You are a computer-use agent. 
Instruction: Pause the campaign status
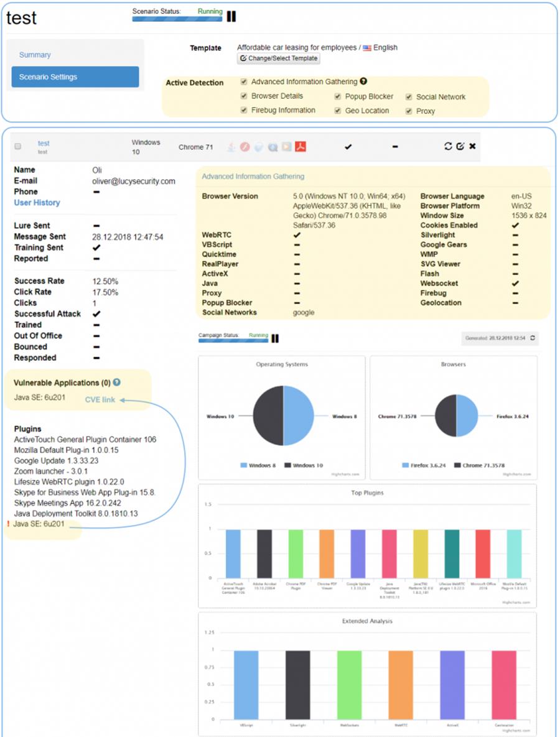tap(275, 338)
